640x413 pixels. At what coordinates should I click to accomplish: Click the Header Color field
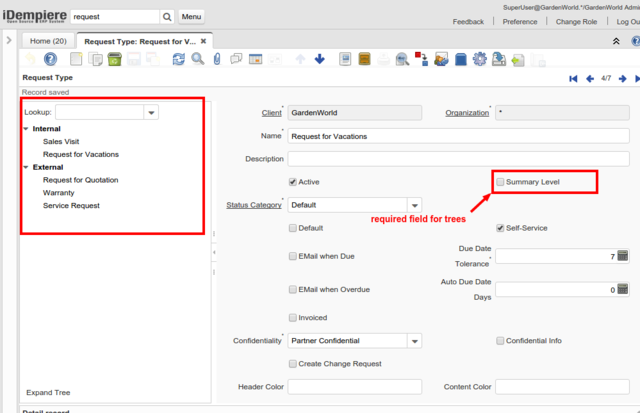(x=355, y=387)
